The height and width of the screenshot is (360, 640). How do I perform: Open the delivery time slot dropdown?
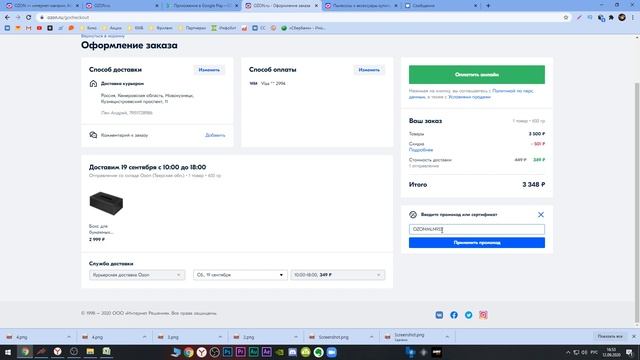pos(338,275)
